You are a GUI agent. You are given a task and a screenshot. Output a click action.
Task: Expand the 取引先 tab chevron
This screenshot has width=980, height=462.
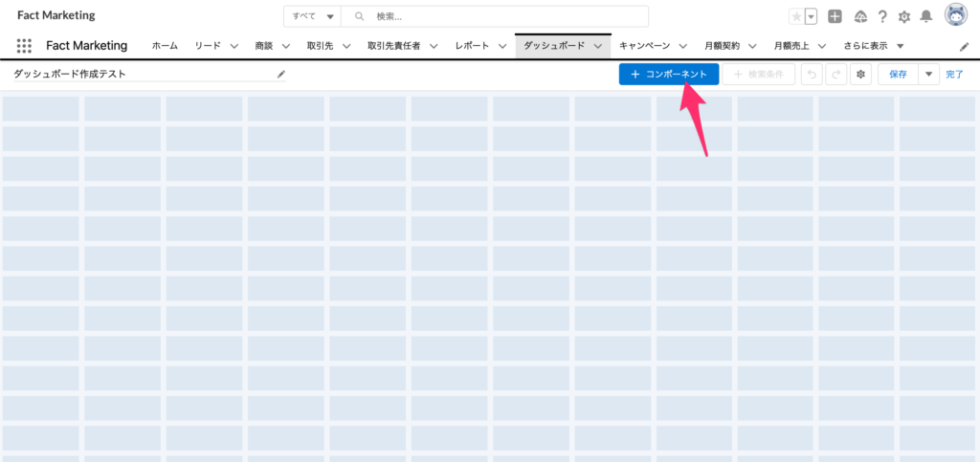pyautogui.click(x=346, y=46)
